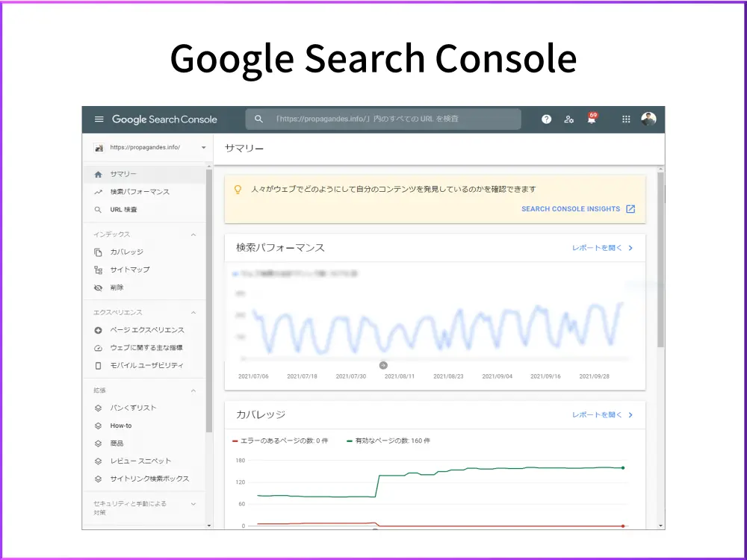Click the notifications bell showing 69 alerts
747x560 pixels.
coord(592,119)
